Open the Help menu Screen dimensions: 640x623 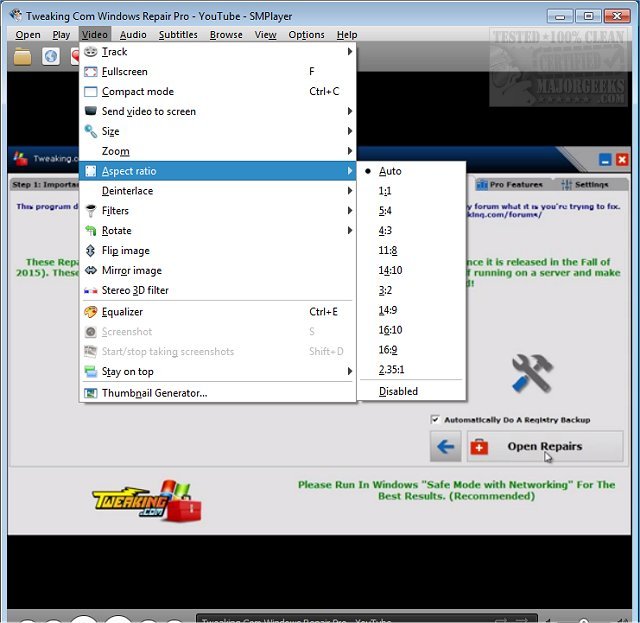(x=347, y=35)
